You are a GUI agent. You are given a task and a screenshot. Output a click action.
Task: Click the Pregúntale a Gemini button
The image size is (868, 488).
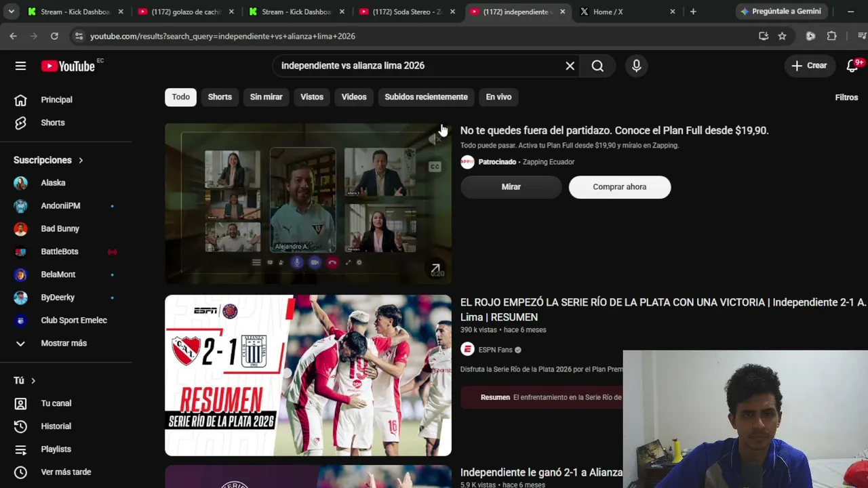click(x=781, y=12)
